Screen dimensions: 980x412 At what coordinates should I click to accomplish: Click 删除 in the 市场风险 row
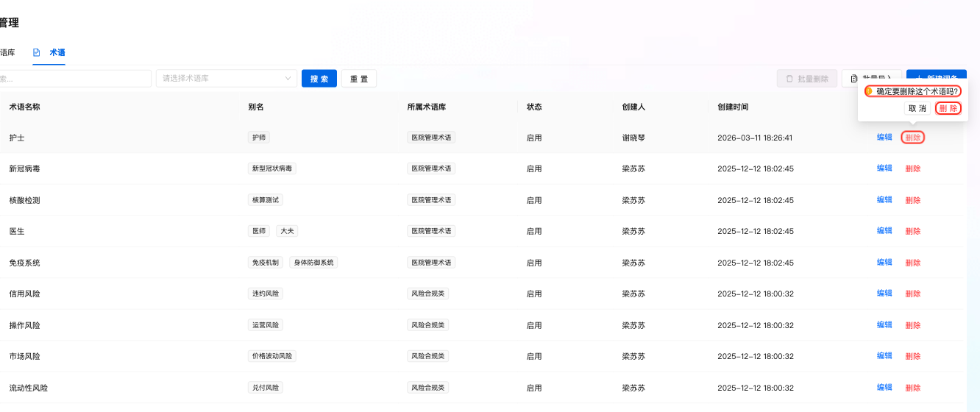(913, 356)
